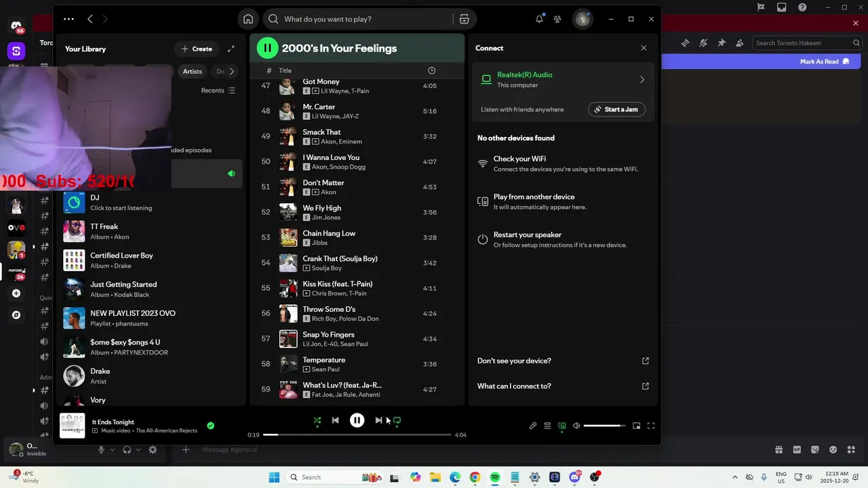Show more library filters via the chevron
Screen dimensions: 868x488
click(232, 71)
